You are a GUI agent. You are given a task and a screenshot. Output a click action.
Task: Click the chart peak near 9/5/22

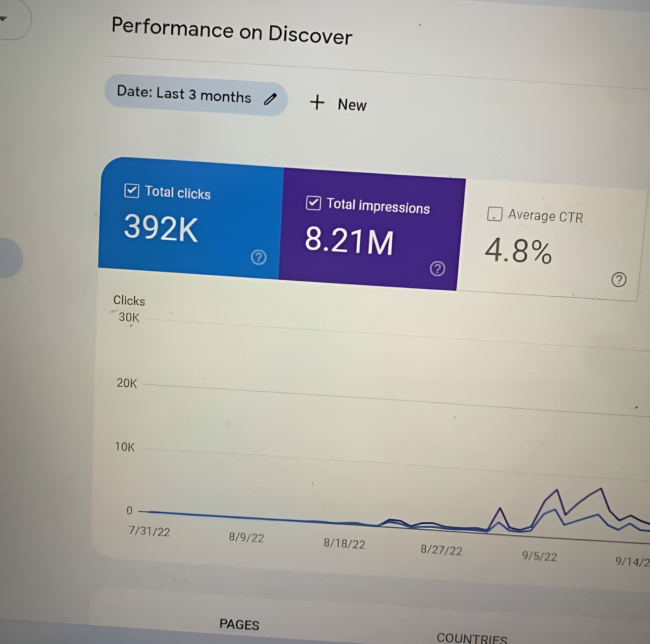(557, 490)
